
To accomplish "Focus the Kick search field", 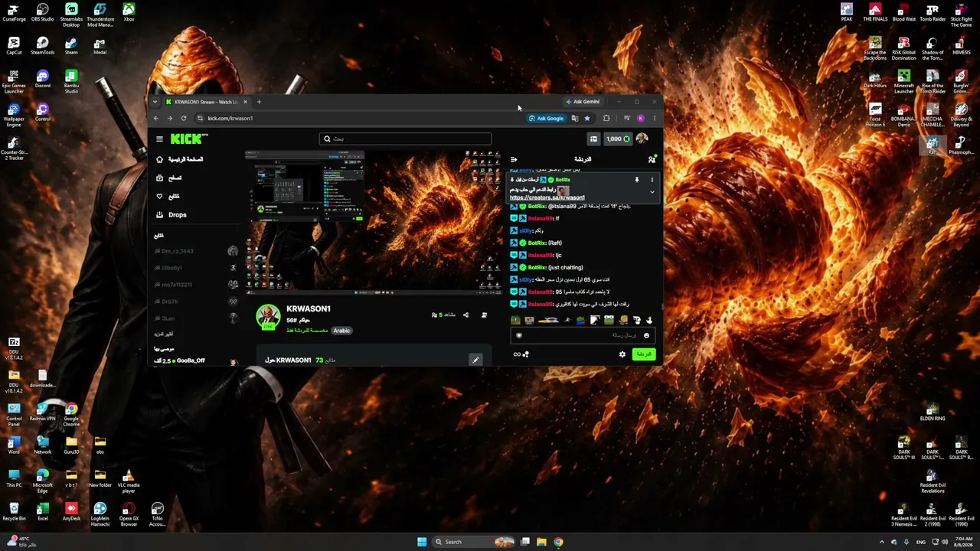I will pos(405,139).
